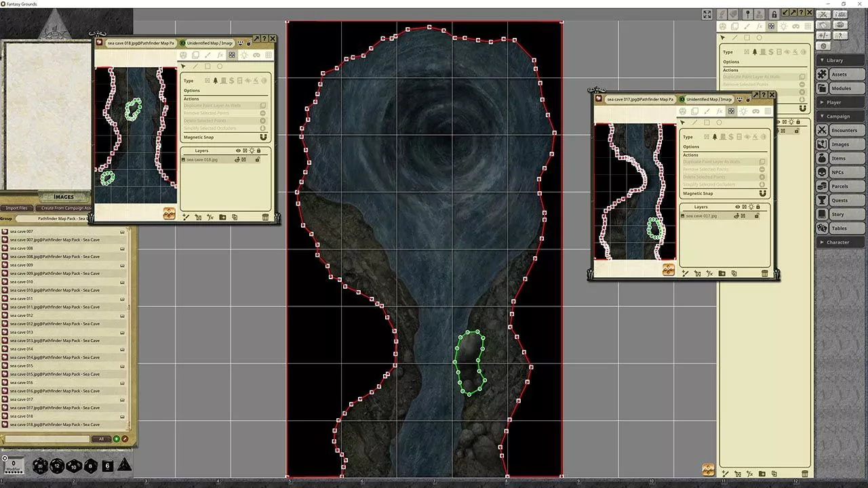Screen dimensions: 868x488
Task: Select sea cave 012 in image list
Action: pos(64,315)
